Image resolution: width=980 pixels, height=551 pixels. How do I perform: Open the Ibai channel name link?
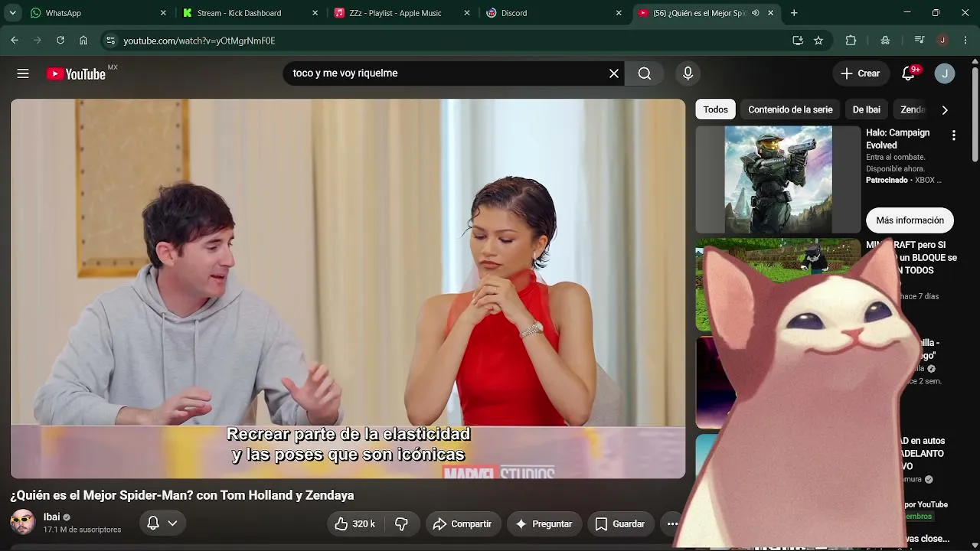click(x=51, y=517)
